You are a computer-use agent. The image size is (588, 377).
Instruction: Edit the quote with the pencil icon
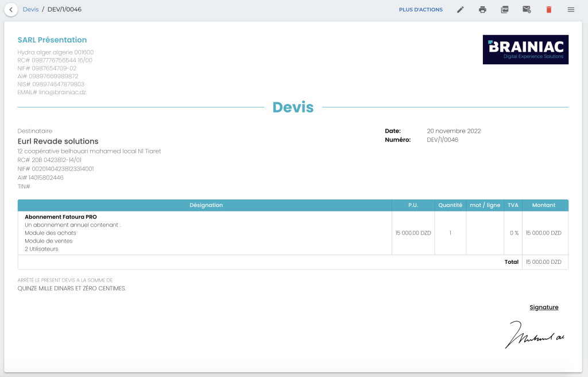[x=460, y=10]
